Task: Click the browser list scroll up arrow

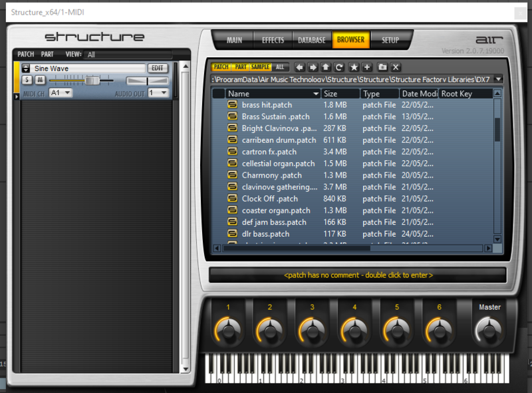Action: (497, 93)
